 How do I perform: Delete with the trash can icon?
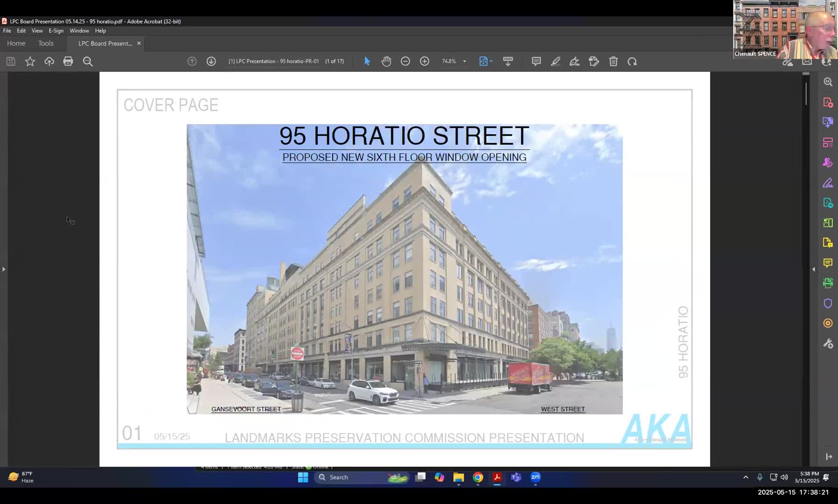click(613, 61)
